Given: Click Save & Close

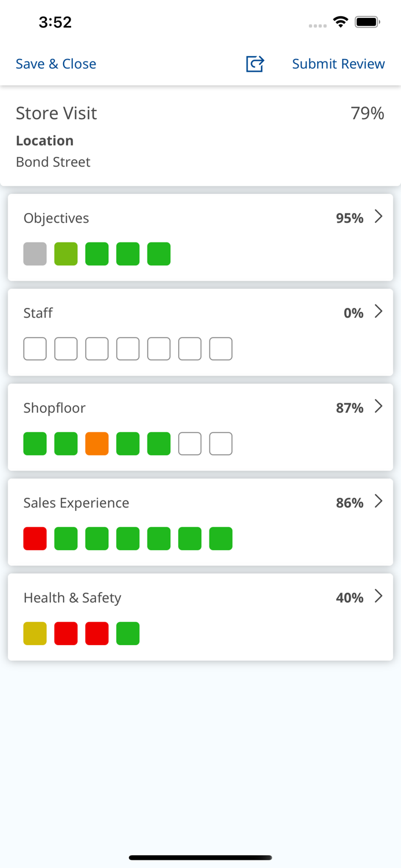Looking at the screenshot, I should (x=56, y=64).
